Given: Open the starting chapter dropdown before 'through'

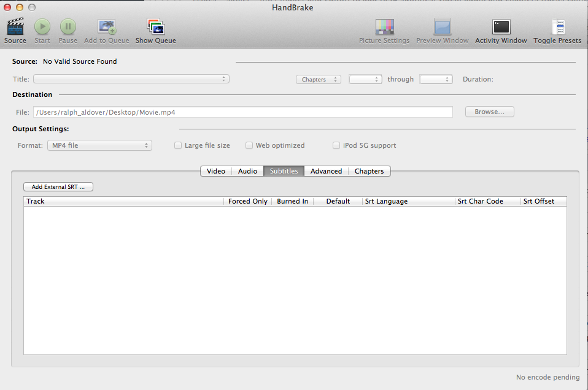Looking at the screenshot, I should [365, 80].
